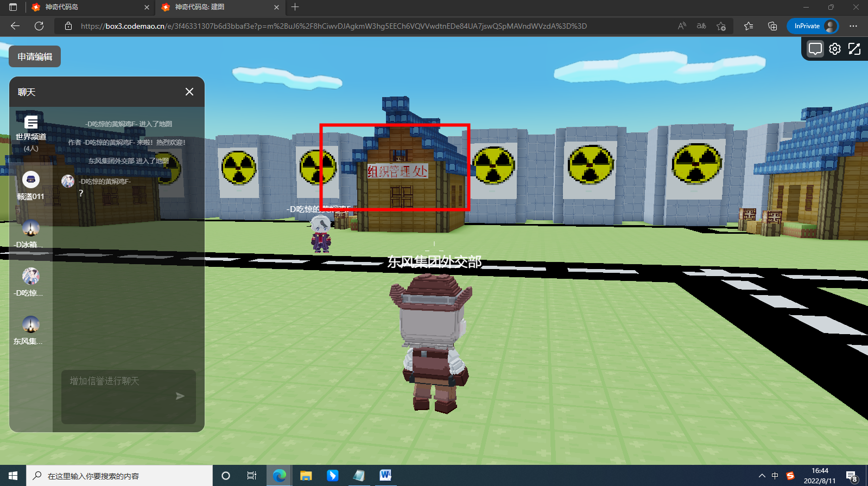Select the 神奇代码岛: 建图 tab
This screenshot has width=868, height=486.
tap(219, 7)
